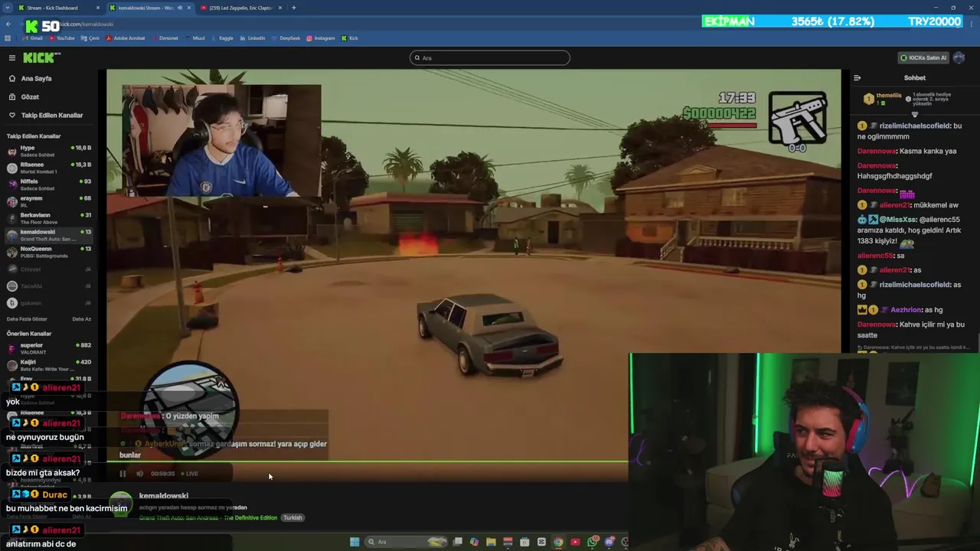Click the Windows Start button
Screen dimensions: 980x551
click(x=354, y=542)
